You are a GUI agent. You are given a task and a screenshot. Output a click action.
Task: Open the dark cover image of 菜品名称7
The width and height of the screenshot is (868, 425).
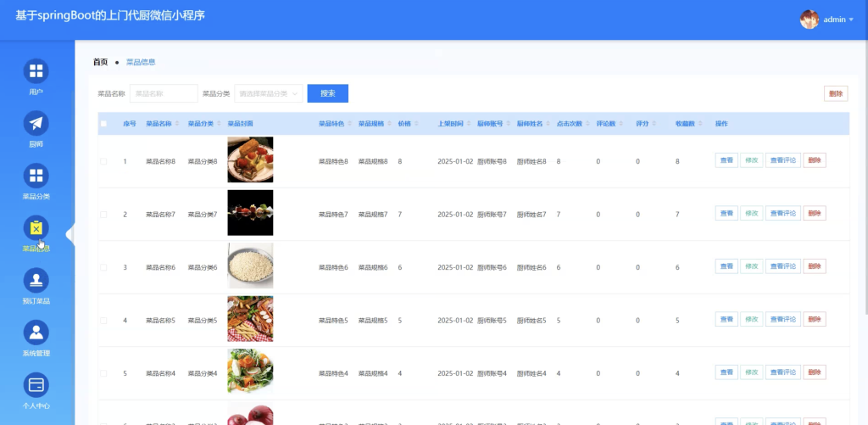[x=250, y=213]
